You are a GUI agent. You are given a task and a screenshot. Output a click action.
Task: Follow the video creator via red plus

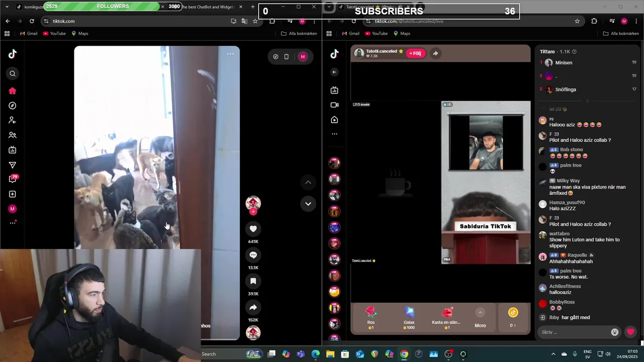click(x=253, y=212)
